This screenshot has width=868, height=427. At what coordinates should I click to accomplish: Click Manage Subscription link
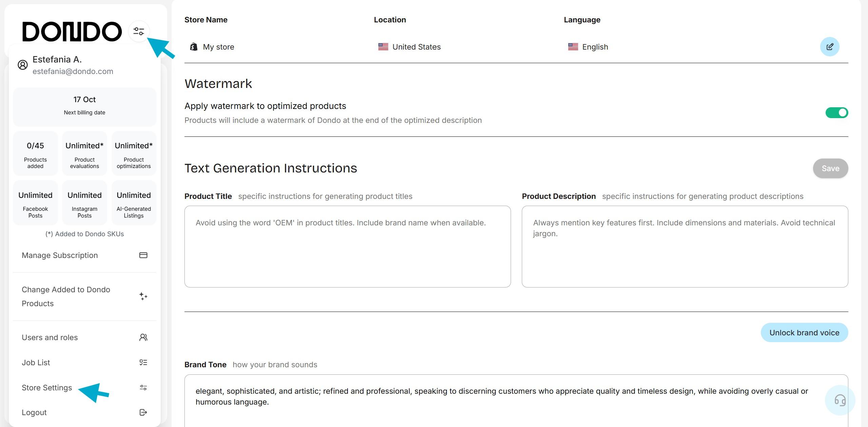pos(60,255)
